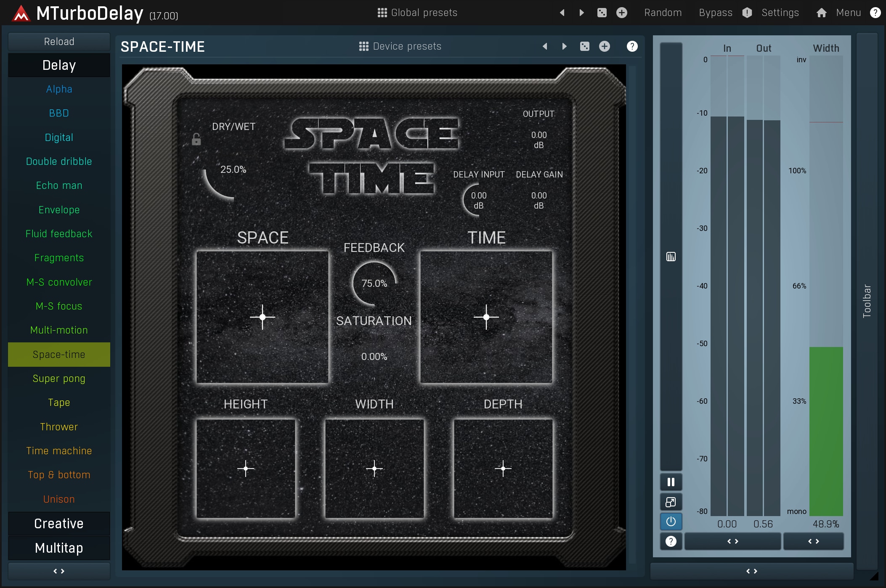Expand the Multitap device category
Image resolution: width=886 pixels, height=588 pixels.
coord(59,548)
